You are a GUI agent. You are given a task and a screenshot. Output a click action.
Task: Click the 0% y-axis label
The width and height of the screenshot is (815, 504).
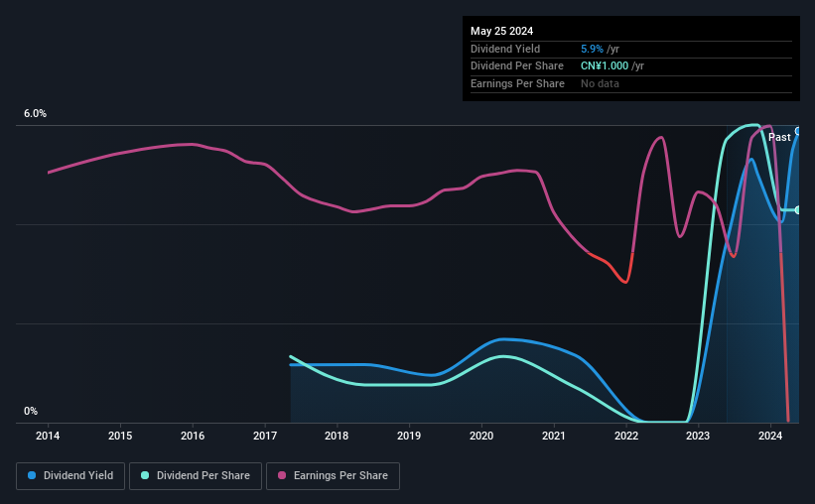coord(31,411)
